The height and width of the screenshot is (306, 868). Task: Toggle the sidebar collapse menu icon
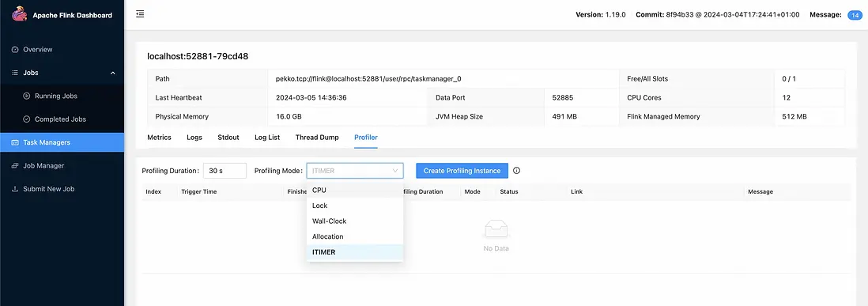coord(140,13)
